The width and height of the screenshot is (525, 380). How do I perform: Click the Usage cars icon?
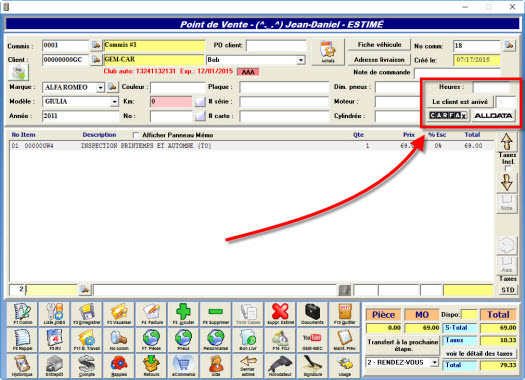pos(345,366)
